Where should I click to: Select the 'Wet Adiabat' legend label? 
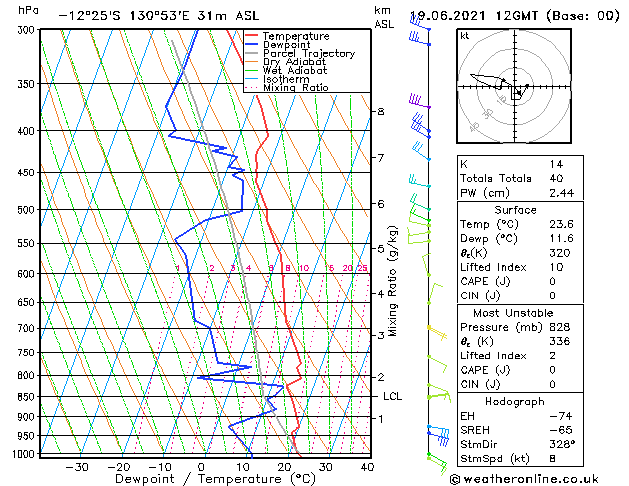[x=295, y=70]
